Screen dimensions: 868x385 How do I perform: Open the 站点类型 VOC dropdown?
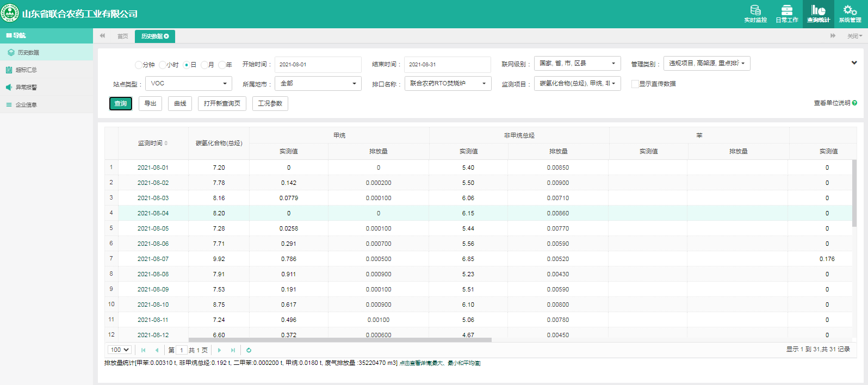(x=189, y=84)
